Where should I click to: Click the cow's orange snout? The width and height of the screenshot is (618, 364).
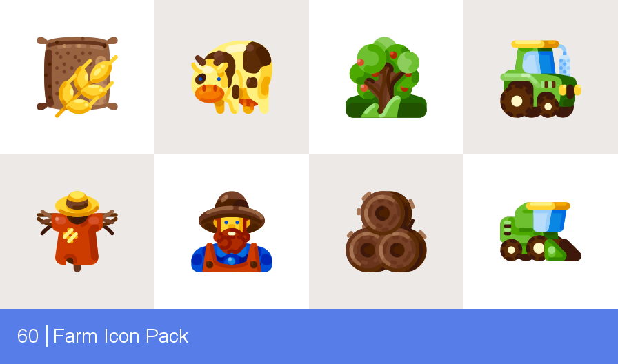click(209, 94)
